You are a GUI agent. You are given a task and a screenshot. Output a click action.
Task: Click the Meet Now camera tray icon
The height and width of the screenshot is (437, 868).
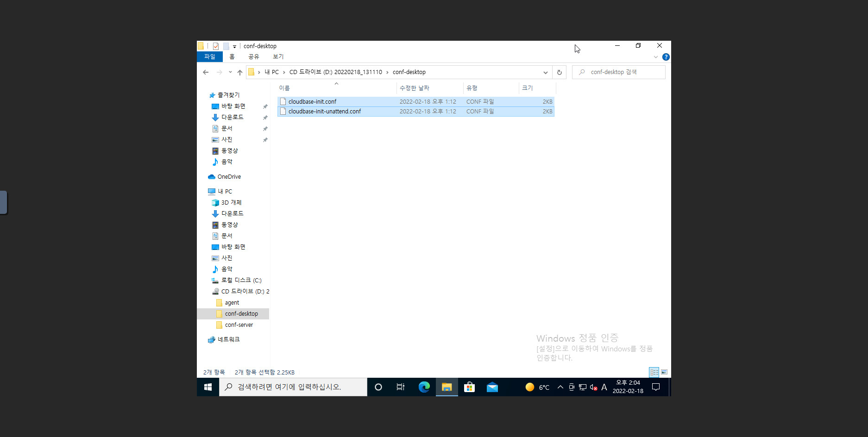(572, 387)
